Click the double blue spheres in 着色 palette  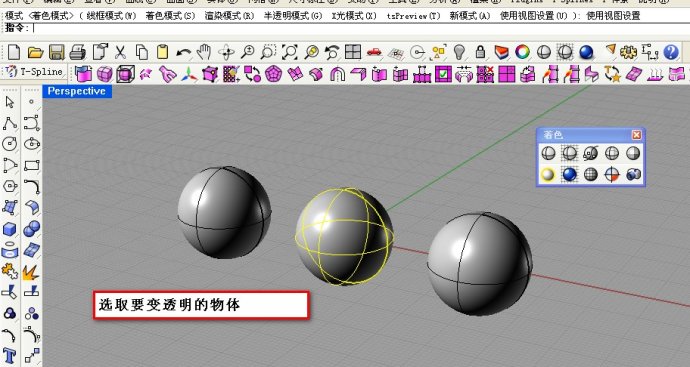click(x=633, y=175)
